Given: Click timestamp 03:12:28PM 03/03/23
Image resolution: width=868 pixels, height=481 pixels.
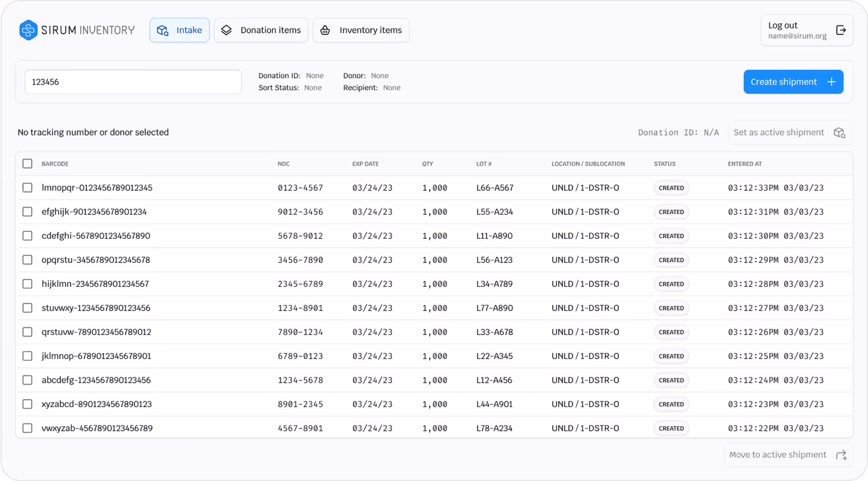Looking at the screenshot, I should click(x=775, y=284).
